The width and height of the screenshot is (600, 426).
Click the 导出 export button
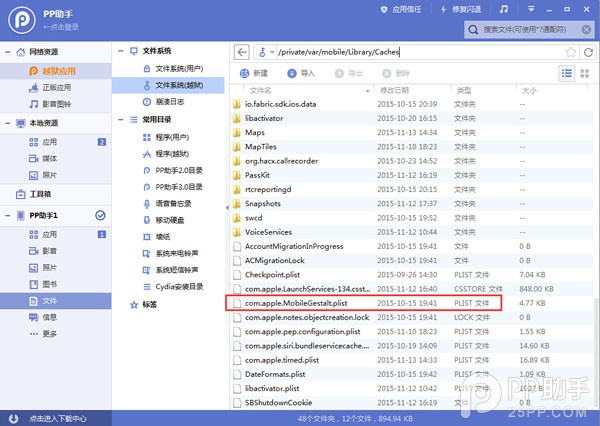pyautogui.click(x=348, y=73)
